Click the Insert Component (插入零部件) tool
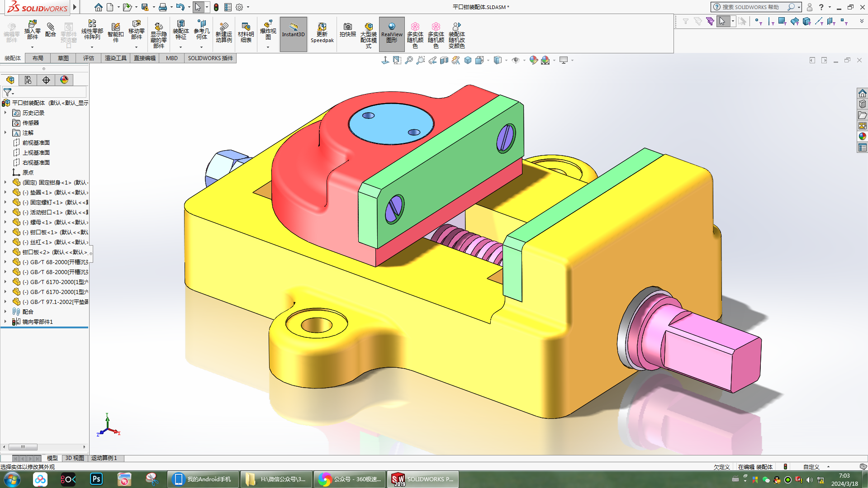The width and height of the screenshot is (868, 488). click(32, 30)
